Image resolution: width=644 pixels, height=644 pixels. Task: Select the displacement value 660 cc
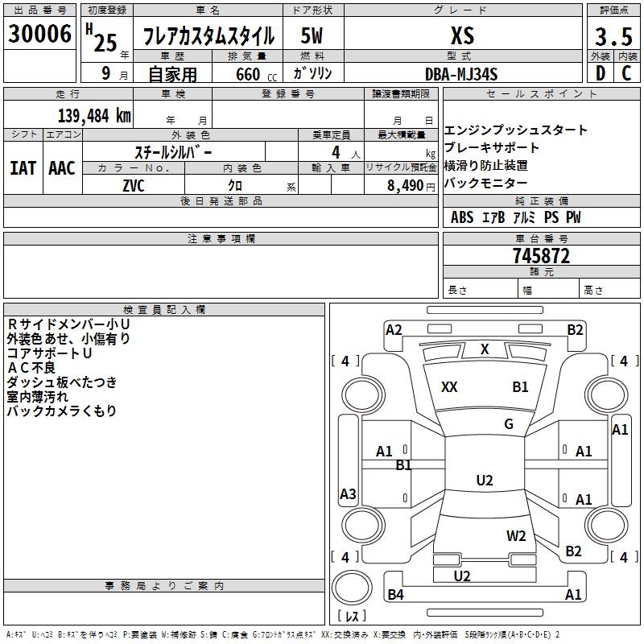click(256, 74)
